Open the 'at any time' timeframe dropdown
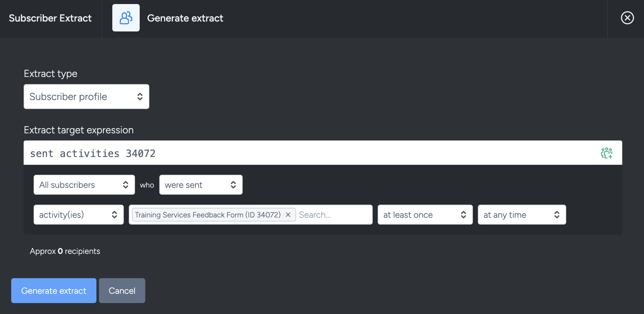Image resolution: width=644 pixels, height=314 pixels. (x=521, y=215)
